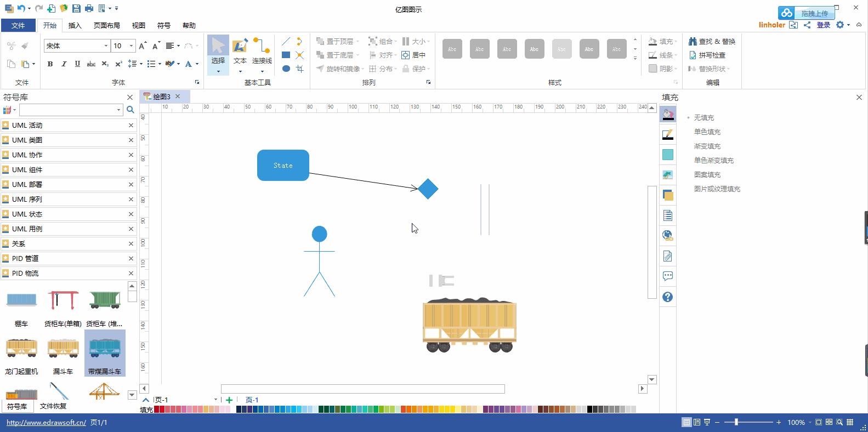868x432 pixels.
Task: Switch to the Insert ribbon tab
Action: tap(75, 26)
